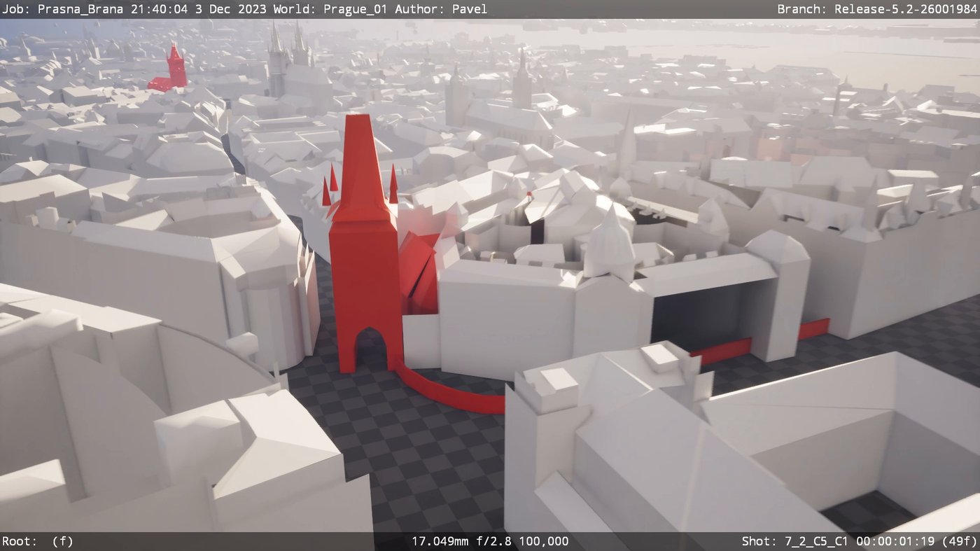Click the aperture value "f/2.8"
Screen dimensions: 980x551
pos(493,541)
